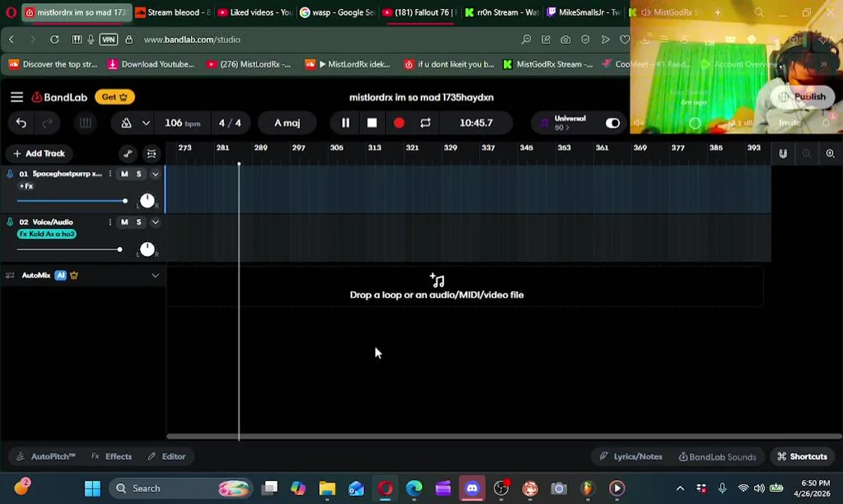Screen dimensions: 843x504
Task: Open the Shortcuts panel
Action: (x=802, y=456)
